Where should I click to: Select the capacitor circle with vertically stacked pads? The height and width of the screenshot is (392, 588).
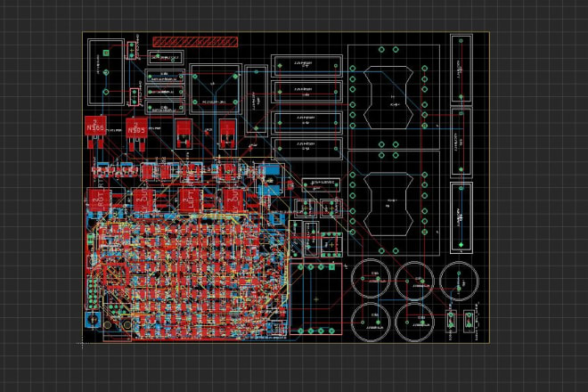pyautogui.click(x=459, y=281)
